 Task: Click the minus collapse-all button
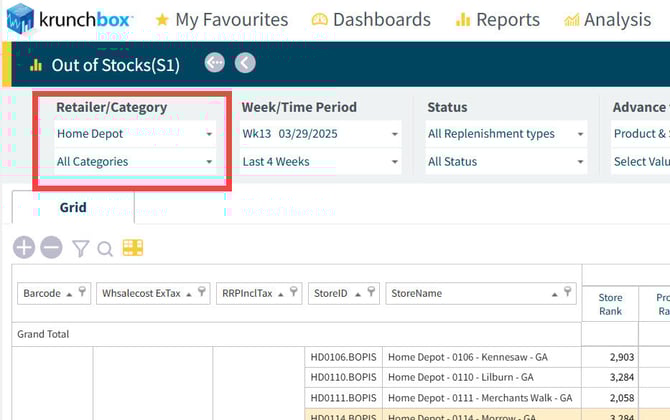click(x=51, y=247)
